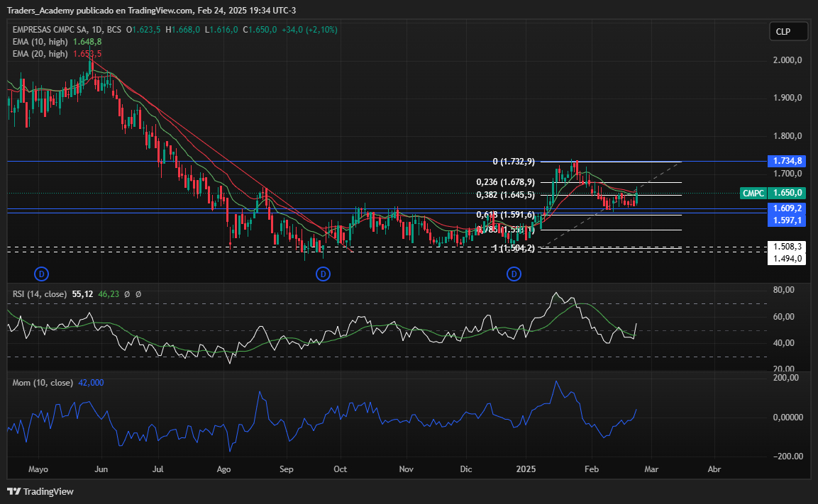The width and height of the screenshot is (818, 504).
Task: Click the Momentum axis 0,00000 label
Action: pyautogui.click(x=787, y=418)
